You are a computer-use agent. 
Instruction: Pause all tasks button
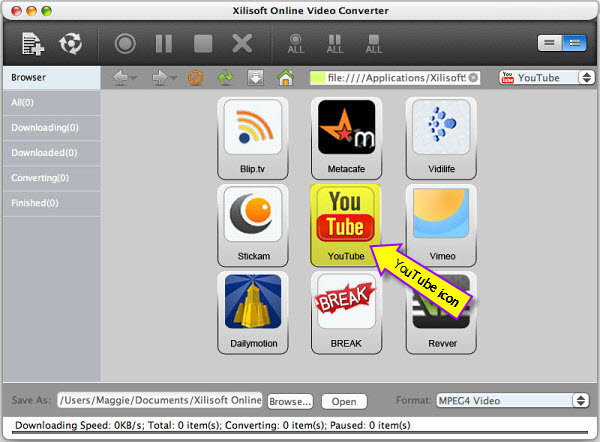click(x=334, y=44)
